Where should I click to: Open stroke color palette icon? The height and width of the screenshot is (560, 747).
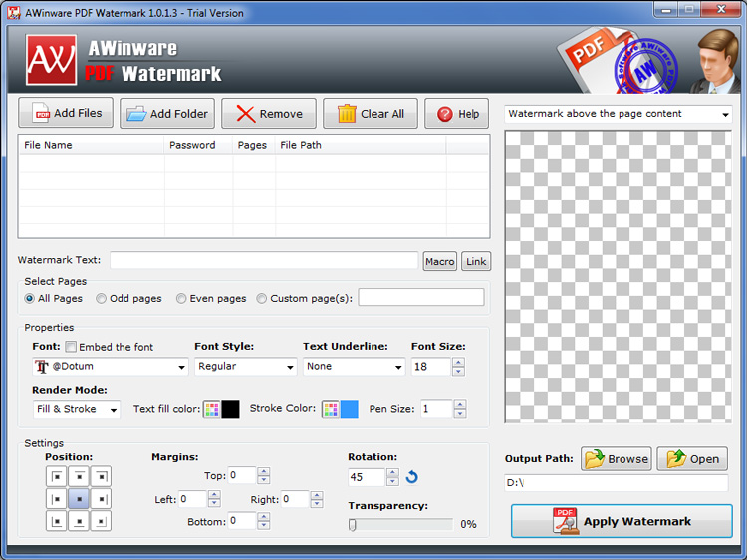pos(331,409)
